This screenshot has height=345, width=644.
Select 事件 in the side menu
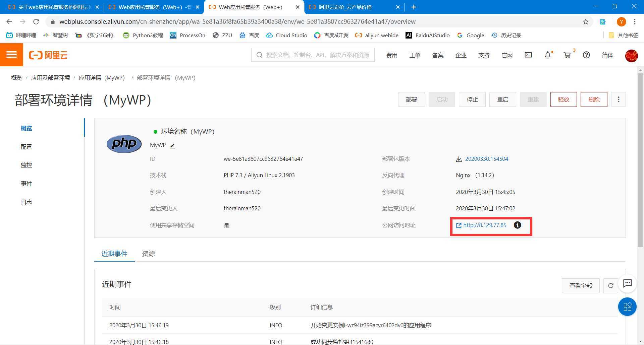point(26,183)
